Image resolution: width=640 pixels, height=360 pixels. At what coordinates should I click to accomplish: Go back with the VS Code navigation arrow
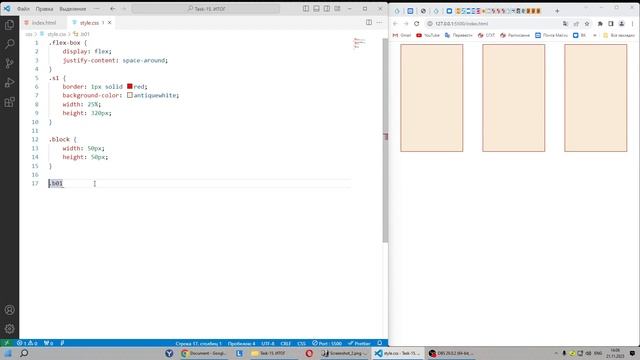pos(113,9)
